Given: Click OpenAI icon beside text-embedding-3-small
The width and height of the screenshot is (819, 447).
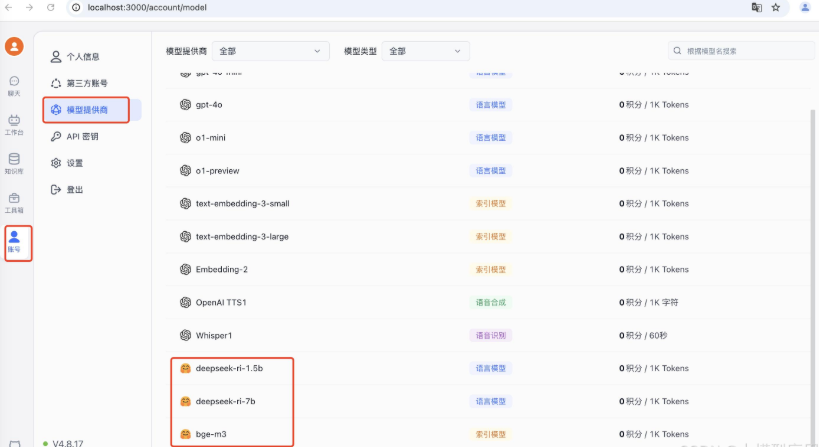Looking at the screenshot, I should coord(185,203).
